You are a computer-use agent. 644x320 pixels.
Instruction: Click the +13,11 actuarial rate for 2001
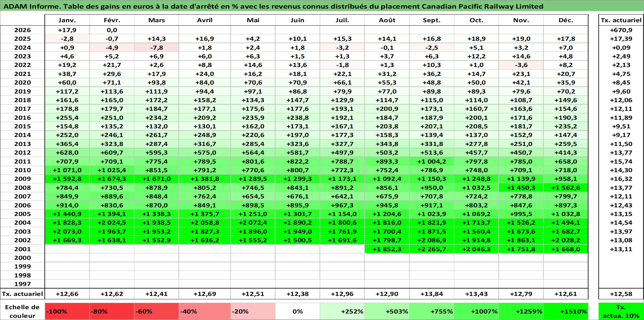[x=621, y=249]
